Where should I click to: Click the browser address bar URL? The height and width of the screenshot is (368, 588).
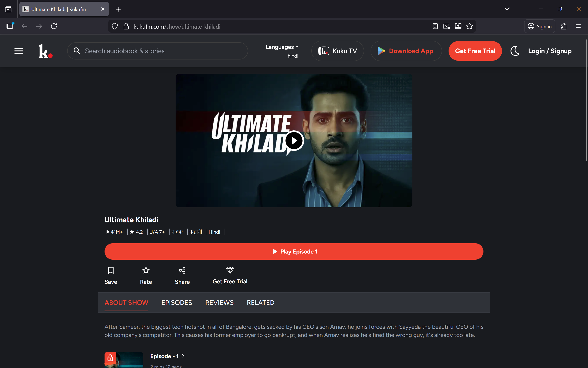177,27
